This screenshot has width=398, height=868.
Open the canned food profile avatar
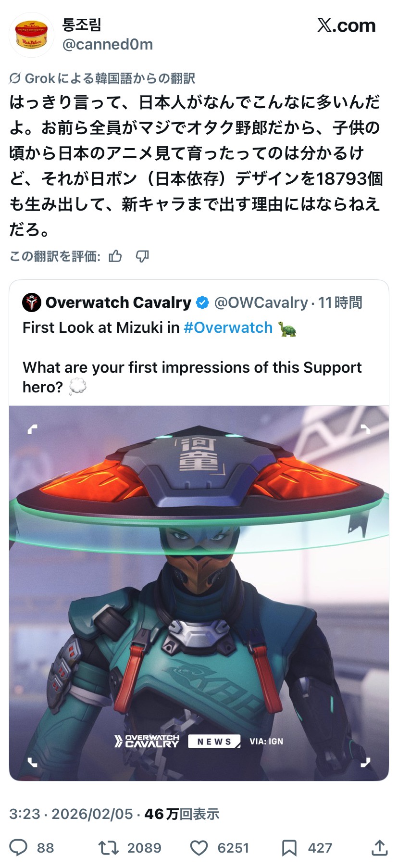(x=31, y=35)
